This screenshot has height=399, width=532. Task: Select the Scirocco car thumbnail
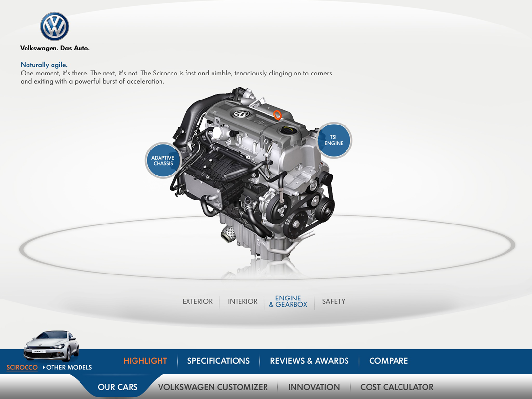[51, 346]
